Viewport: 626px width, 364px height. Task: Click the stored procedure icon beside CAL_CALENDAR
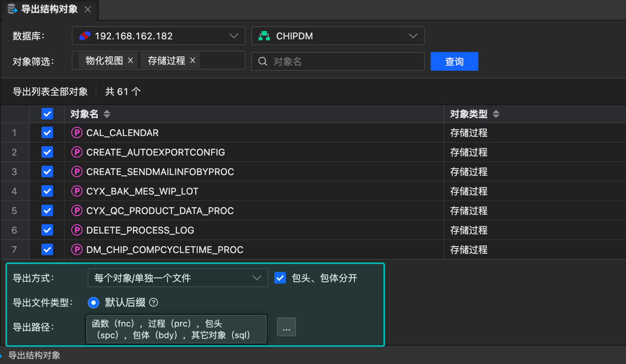[77, 132]
